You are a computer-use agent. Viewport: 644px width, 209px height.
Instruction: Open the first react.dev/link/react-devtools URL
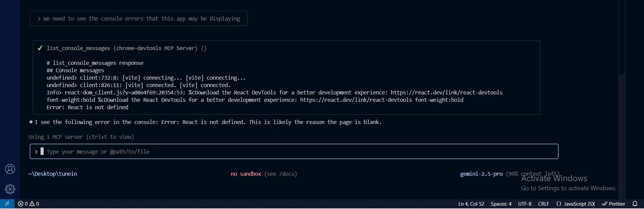coord(446,92)
